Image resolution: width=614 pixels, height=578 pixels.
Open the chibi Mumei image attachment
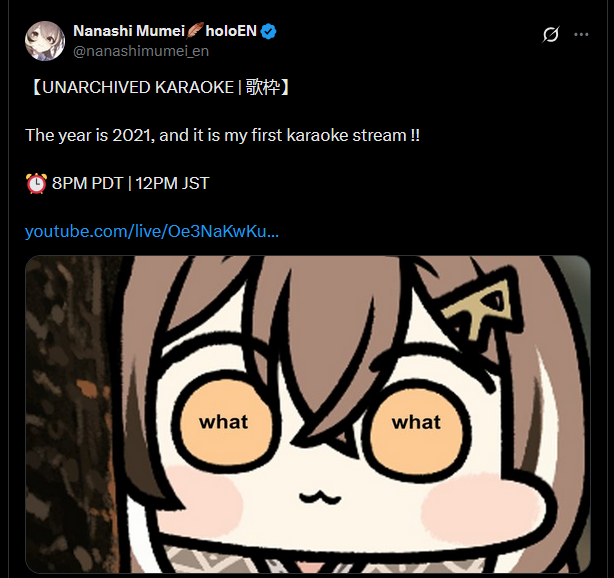coord(307,414)
